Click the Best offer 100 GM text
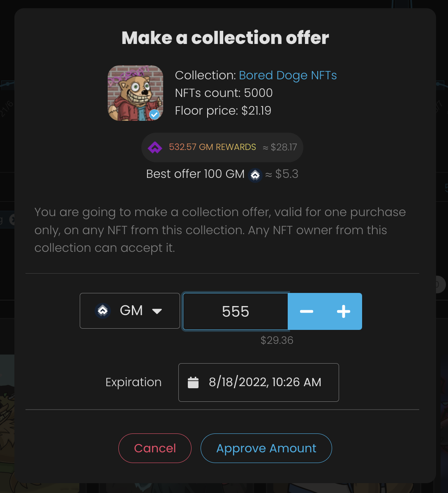 click(x=195, y=174)
